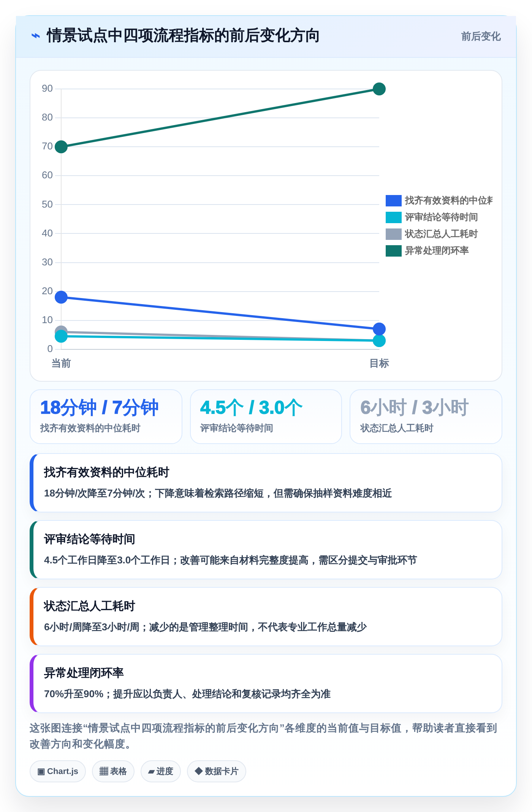The image size is (532, 812).
Task: Click the grid icon in 表格 chip
Action: (x=104, y=771)
